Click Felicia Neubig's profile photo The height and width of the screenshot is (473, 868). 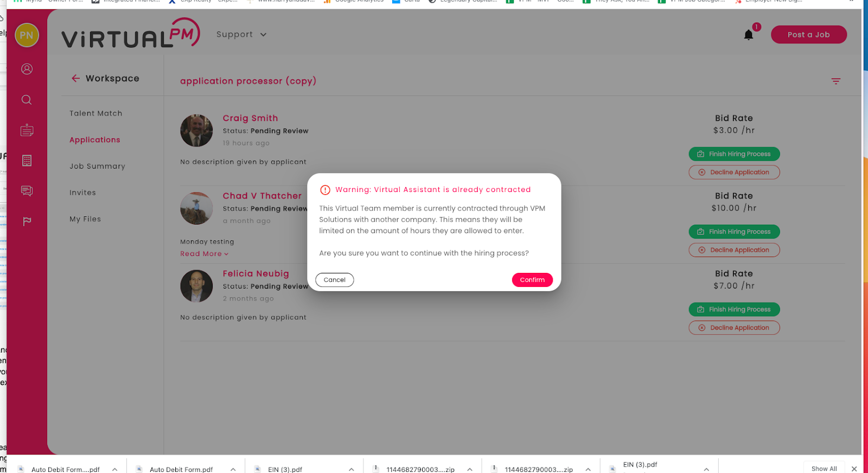point(196,286)
